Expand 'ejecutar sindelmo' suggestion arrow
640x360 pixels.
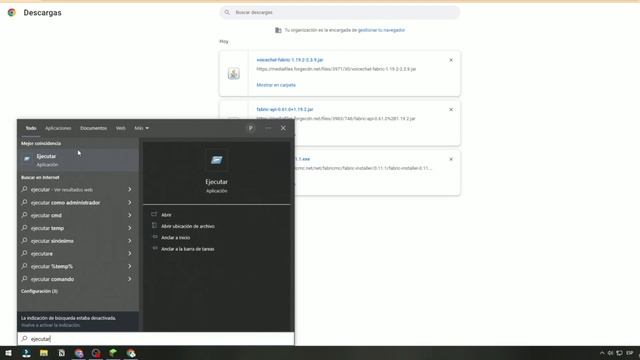point(130,241)
